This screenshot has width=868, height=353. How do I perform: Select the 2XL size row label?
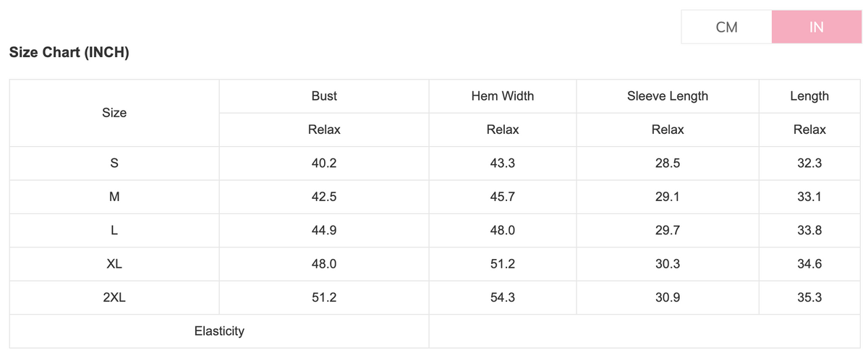[114, 298]
